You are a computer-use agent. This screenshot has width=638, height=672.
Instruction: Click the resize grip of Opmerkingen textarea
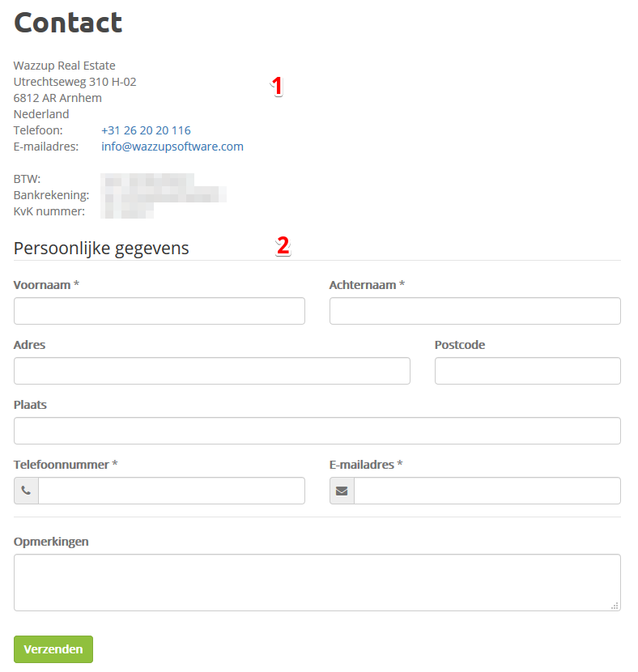615,605
